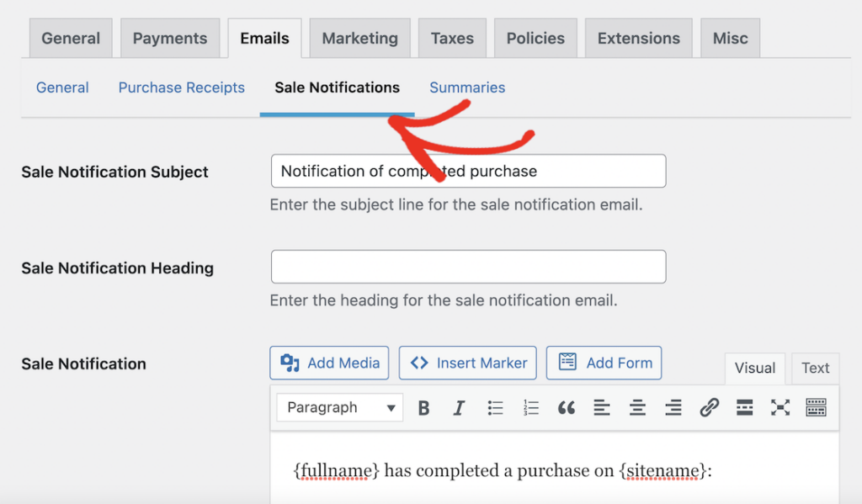Image resolution: width=862 pixels, height=504 pixels.
Task: Click the insert link icon
Action: point(709,408)
